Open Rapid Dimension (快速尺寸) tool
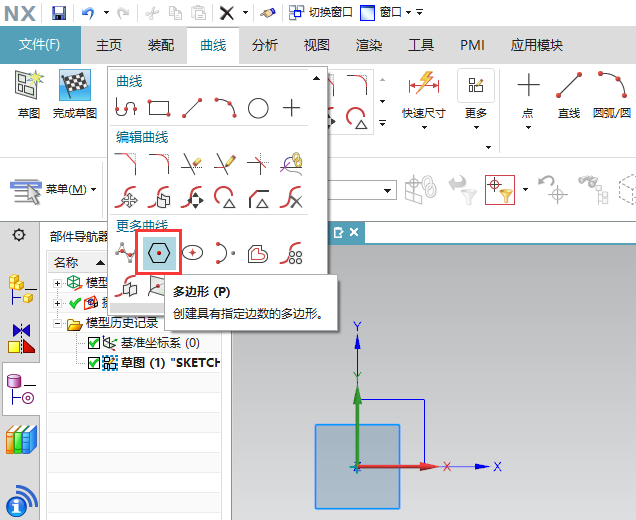 (x=424, y=95)
